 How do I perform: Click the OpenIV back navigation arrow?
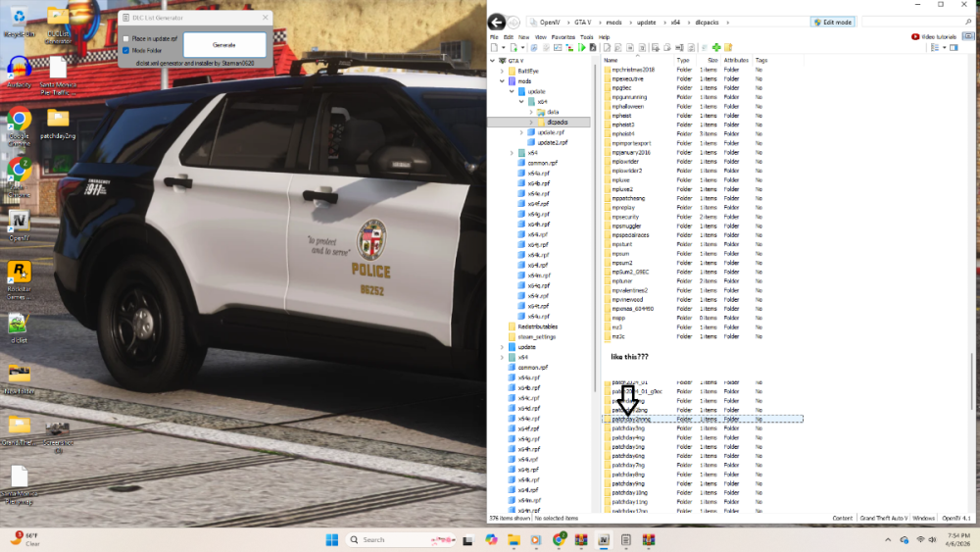(496, 23)
